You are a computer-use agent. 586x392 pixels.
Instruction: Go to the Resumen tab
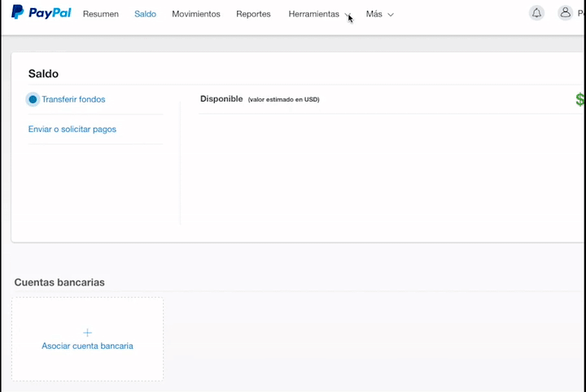101,14
